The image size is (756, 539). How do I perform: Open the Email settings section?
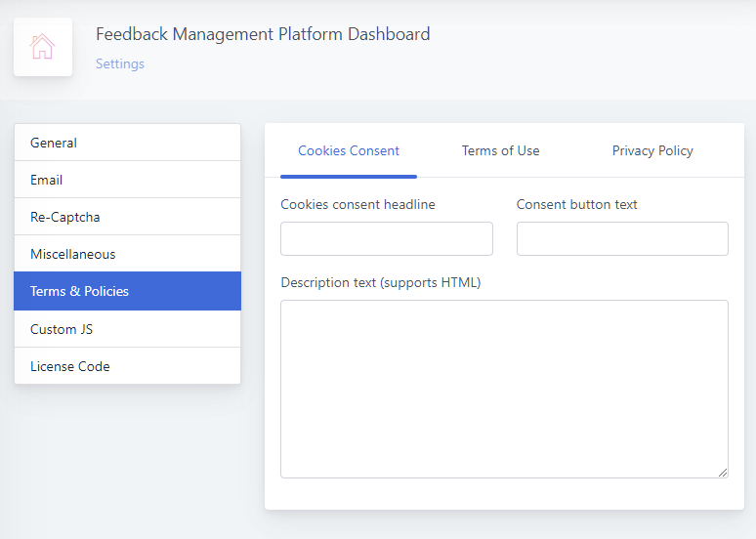[x=127, y=180]
